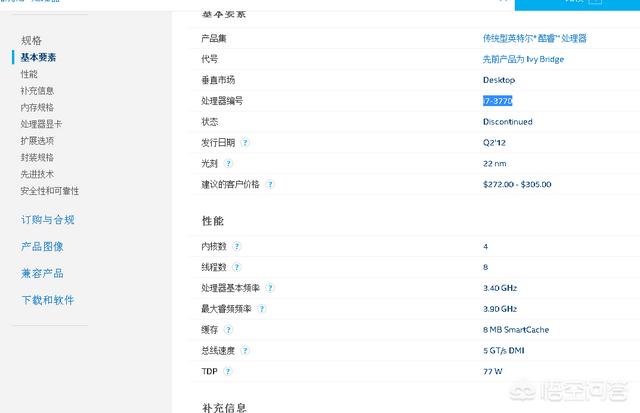640x413 pixels.
Task: Click the help icon beside 光刻
Action: click(228, 163)
